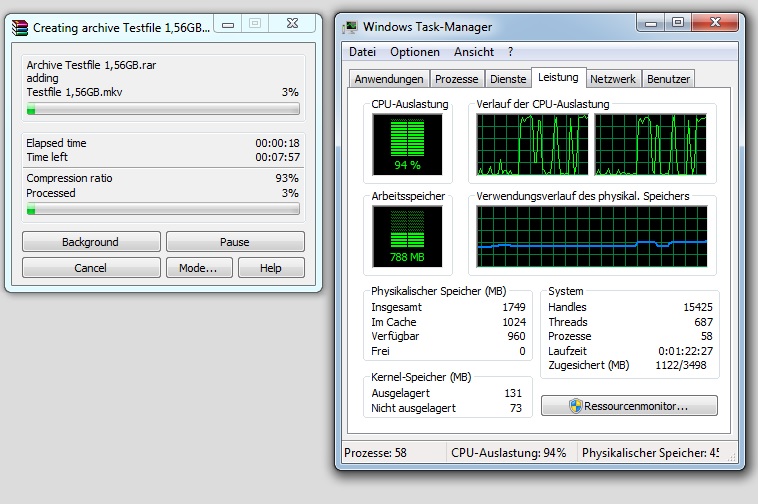Click Zugesichert value 1122/3498
758x504 pixels.
tap(681, 365)
